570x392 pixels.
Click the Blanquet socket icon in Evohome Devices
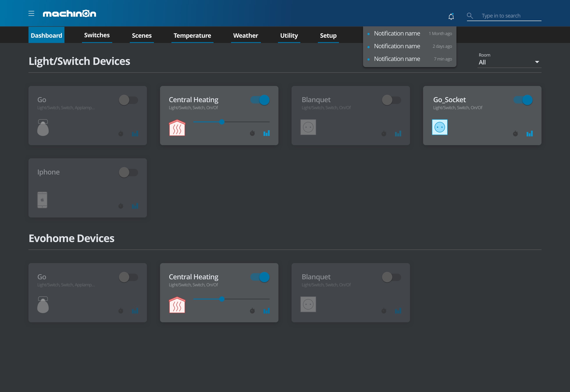tap(308, 304)
